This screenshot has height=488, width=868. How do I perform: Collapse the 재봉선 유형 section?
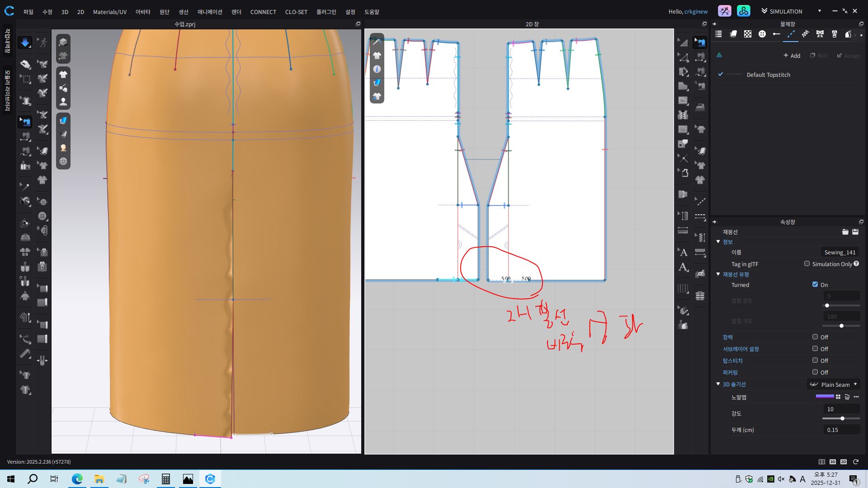(x=718, y=274)
